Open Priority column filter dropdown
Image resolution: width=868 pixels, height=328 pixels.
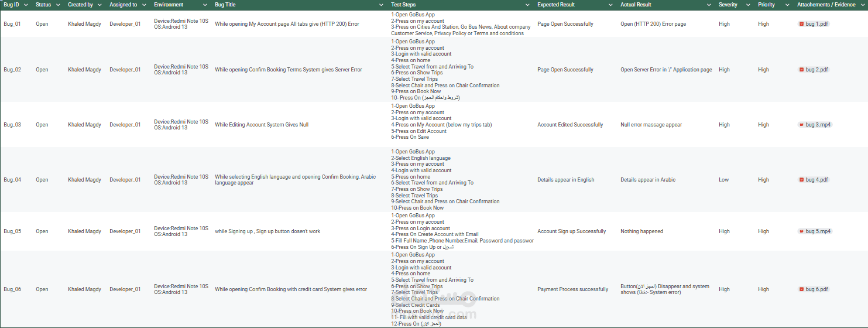(x=788, y=5)
